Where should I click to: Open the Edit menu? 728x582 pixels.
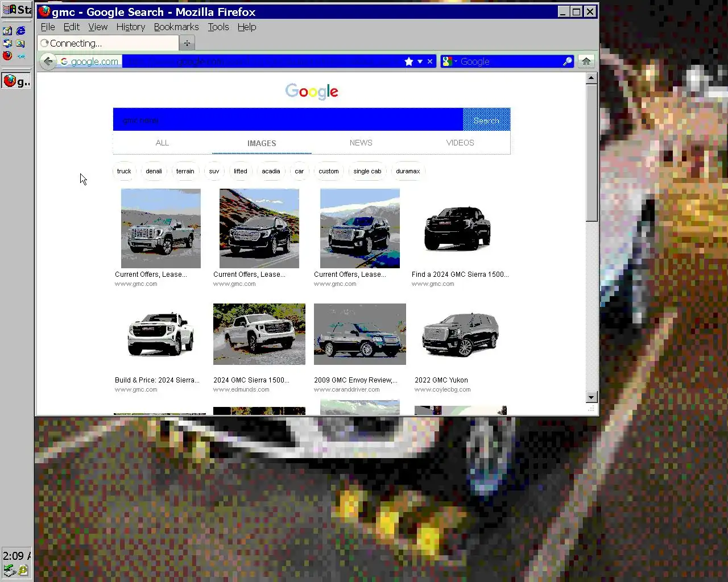coord(71,27)
